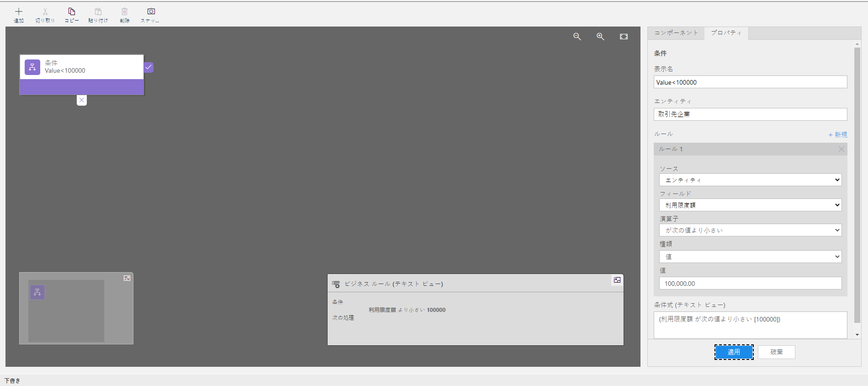
Task: Zoom out the canvas with the magnifier minus icon
Action: click(x=577, y=37)
